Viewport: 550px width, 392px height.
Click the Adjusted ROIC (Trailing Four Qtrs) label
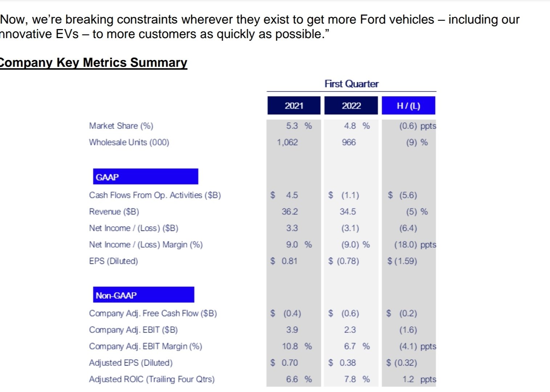click(x=152, y=379)
